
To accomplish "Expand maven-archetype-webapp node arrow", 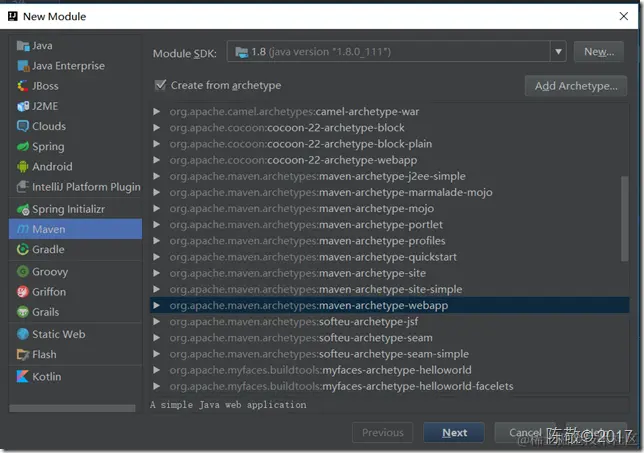I will [x=156, y=306].
